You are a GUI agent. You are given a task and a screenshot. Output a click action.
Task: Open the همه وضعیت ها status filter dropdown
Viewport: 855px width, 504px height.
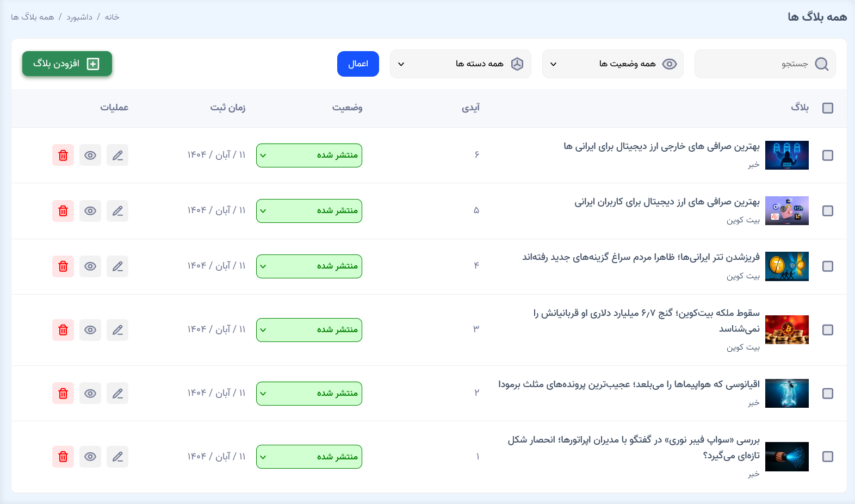612,64
